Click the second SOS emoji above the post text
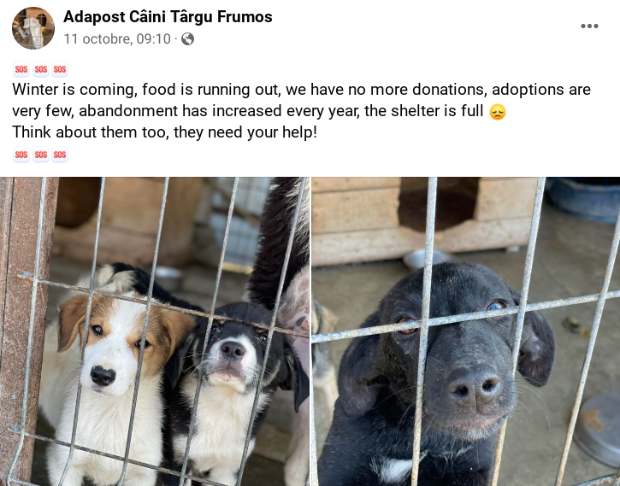The width and height of the screenshot is (620, 486). pyautogui.click(x=41, y=70)
